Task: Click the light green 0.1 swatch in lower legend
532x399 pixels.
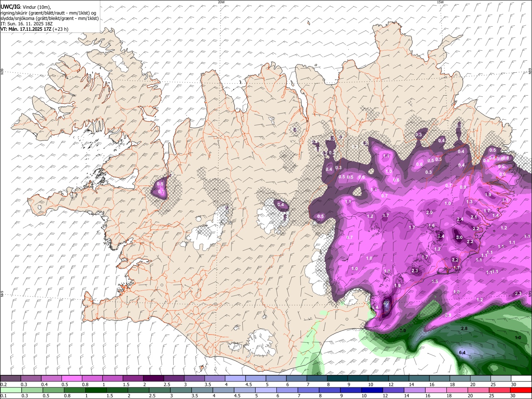Action: (10, 390)
